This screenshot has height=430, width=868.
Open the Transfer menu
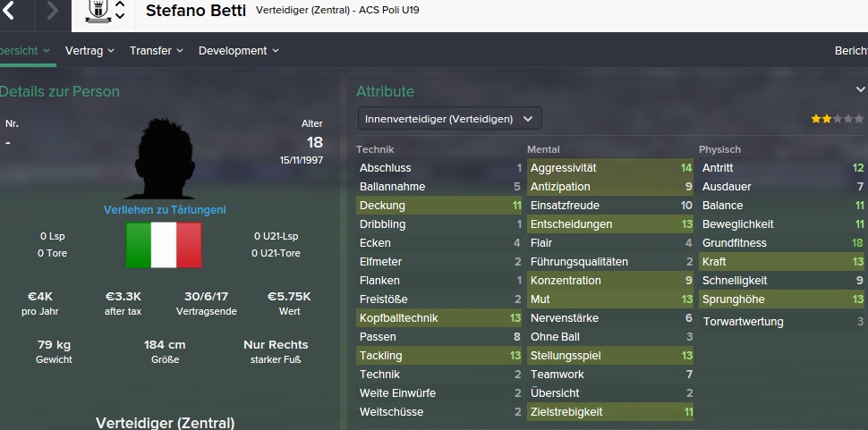pos(156,51)
